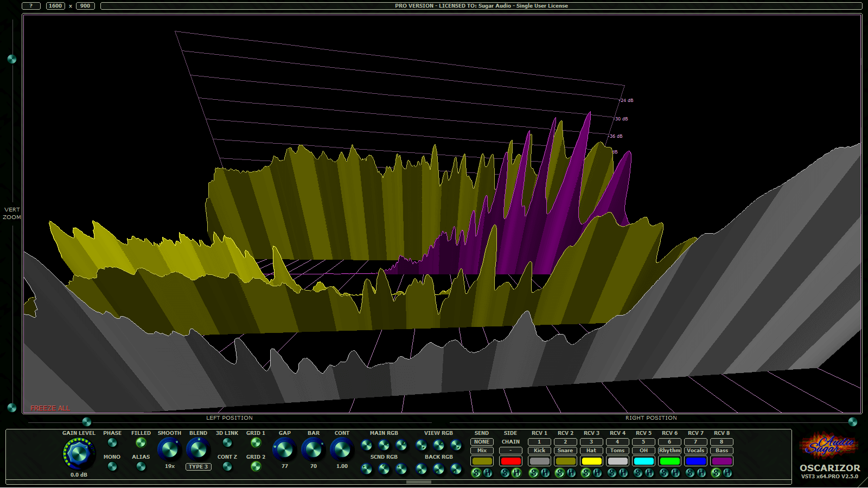Solo the Vocals channel

click(691, 473)
